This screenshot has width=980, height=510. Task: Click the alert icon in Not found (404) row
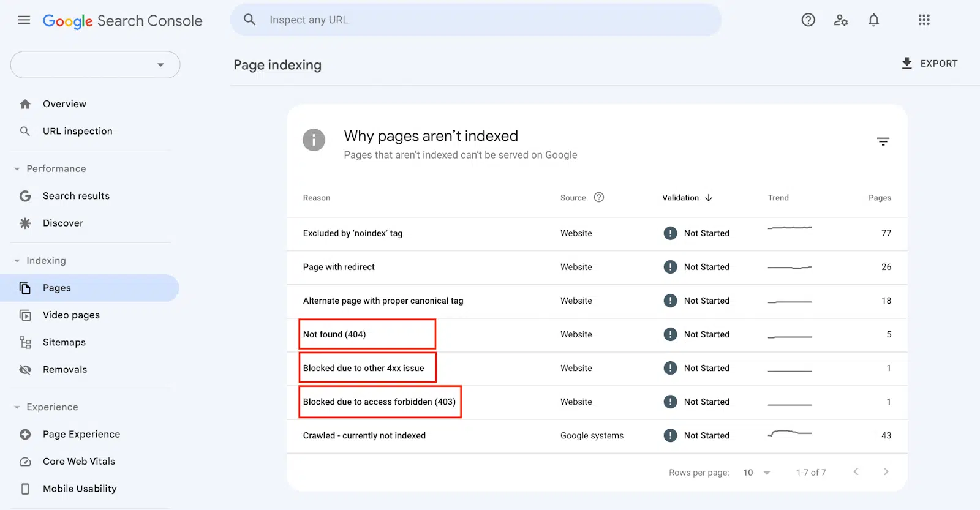pyautogui.click(x=671, y=334)
